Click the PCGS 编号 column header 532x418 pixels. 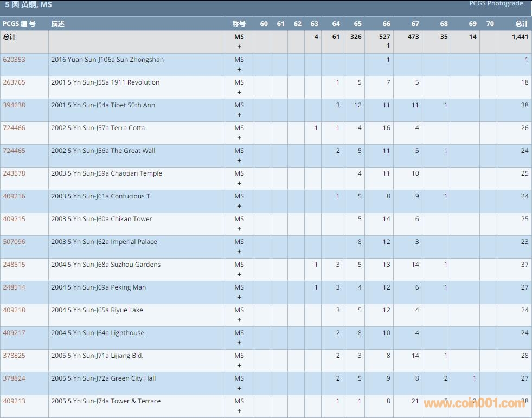(x=19, y=24)
